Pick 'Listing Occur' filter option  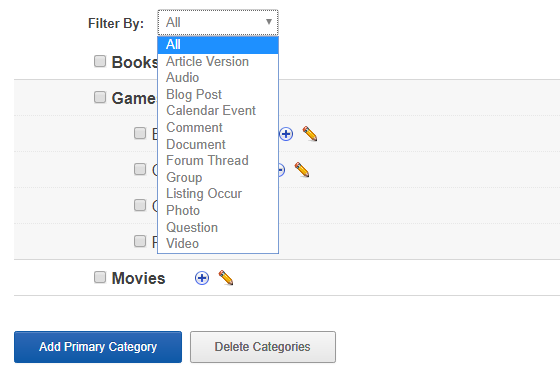click(x=218, y=194)
